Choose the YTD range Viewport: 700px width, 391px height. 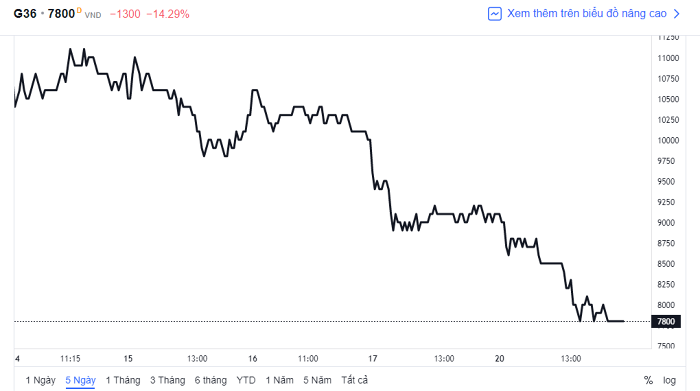point(246,380)
